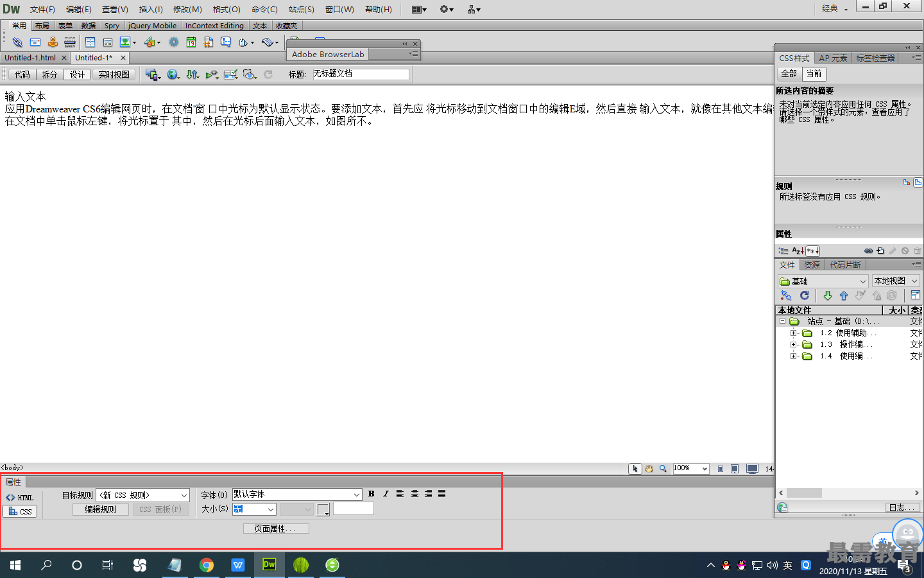Switch to Code view (代码)

click(22, 74)
